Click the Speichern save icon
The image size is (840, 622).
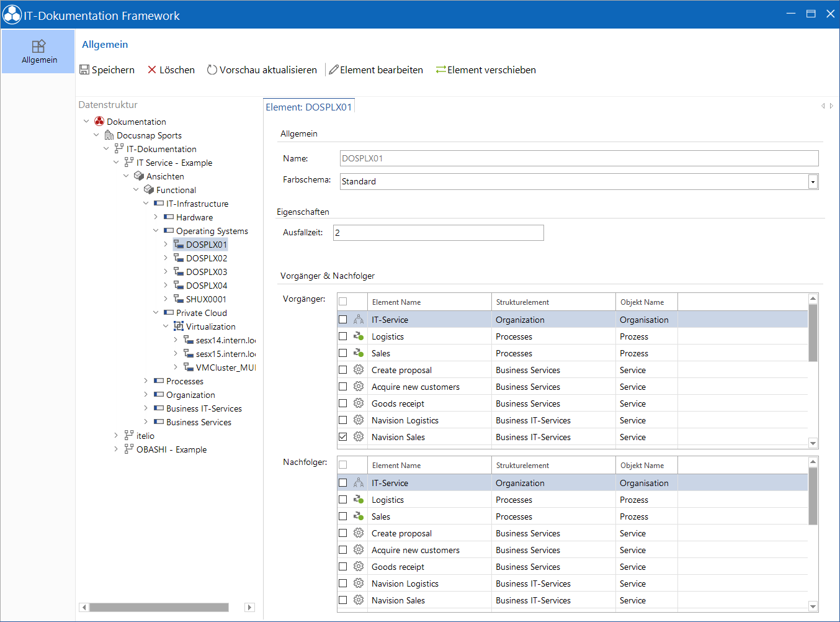click(84, 70)
